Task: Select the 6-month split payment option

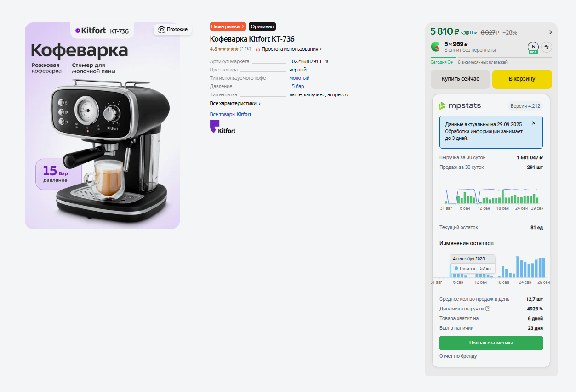Action: tap(533, 48)
